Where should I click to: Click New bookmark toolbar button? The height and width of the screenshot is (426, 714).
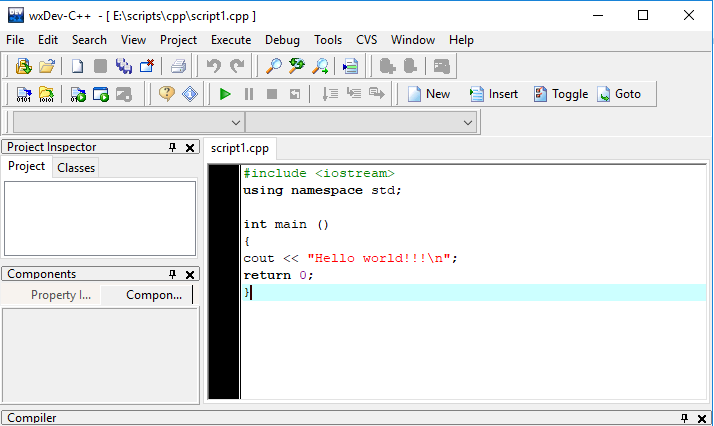click(x=428, y=94)
